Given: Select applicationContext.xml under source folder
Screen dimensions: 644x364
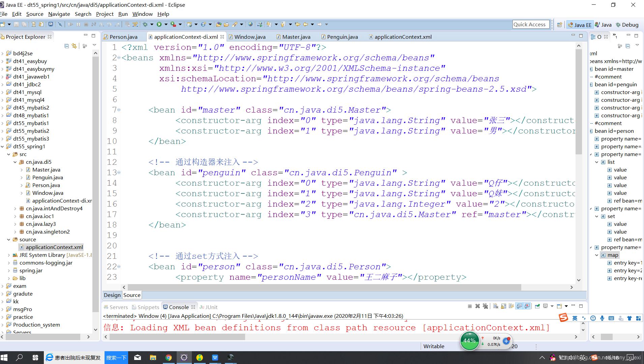Looking at the screenshot, I should 54,247.
